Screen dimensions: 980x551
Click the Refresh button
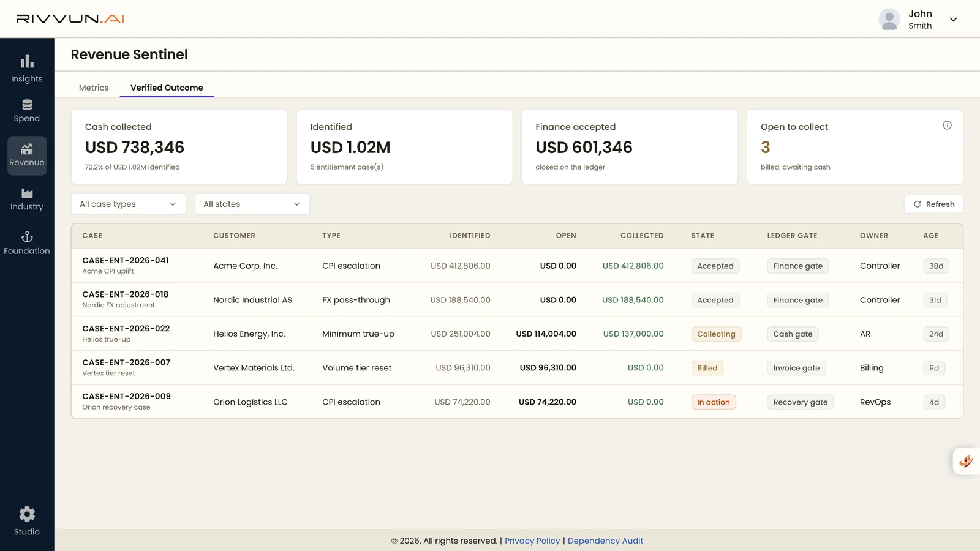pyautogui.click(x=933, y=204)
